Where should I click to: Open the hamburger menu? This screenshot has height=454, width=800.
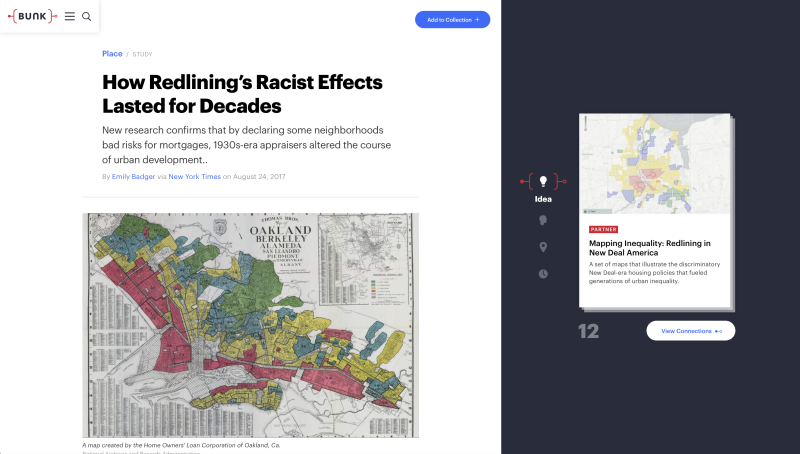pos(70,16)
